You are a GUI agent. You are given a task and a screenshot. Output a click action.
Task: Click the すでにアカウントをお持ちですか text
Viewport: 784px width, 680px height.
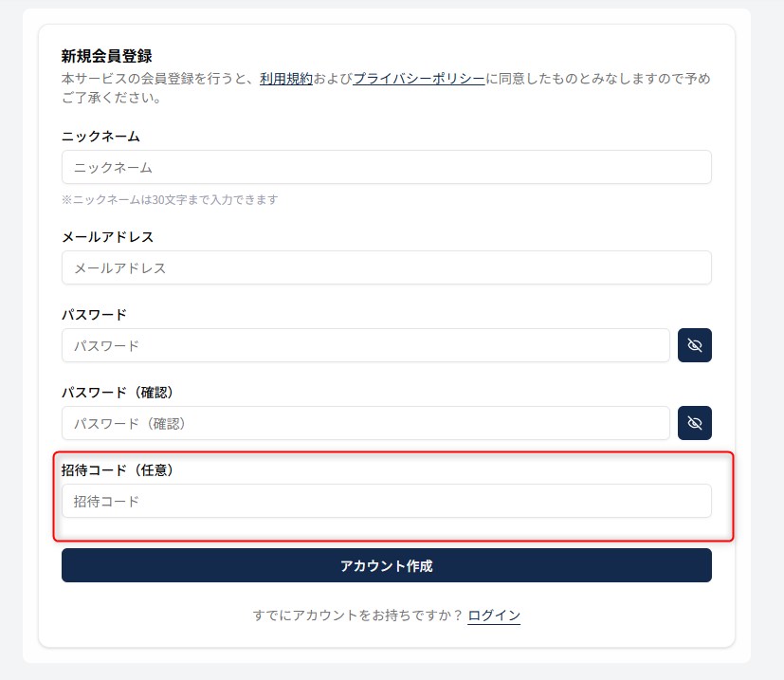pyautogui.click(x=357, y=616)
